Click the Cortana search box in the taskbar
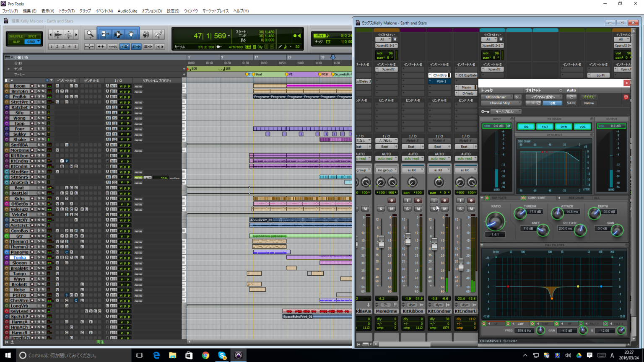 click(63, 355)
